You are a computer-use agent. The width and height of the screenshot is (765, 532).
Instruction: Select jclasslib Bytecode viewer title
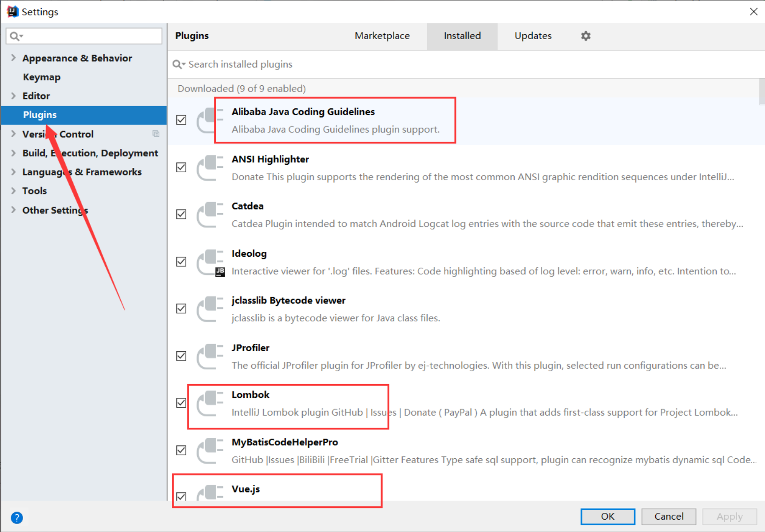pyautogui.click(x=289, y=300)
